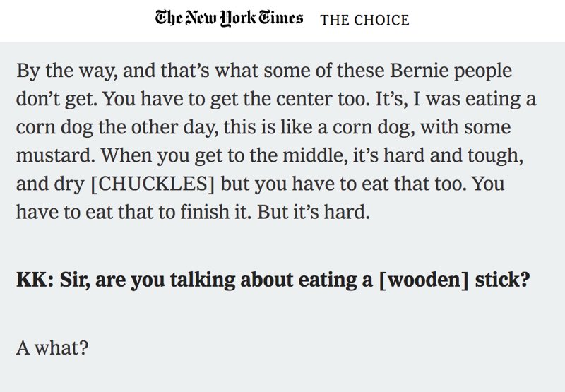Click the word mustard in the paragraph
This screenshot has width=565, height=392.
(53, 155)
